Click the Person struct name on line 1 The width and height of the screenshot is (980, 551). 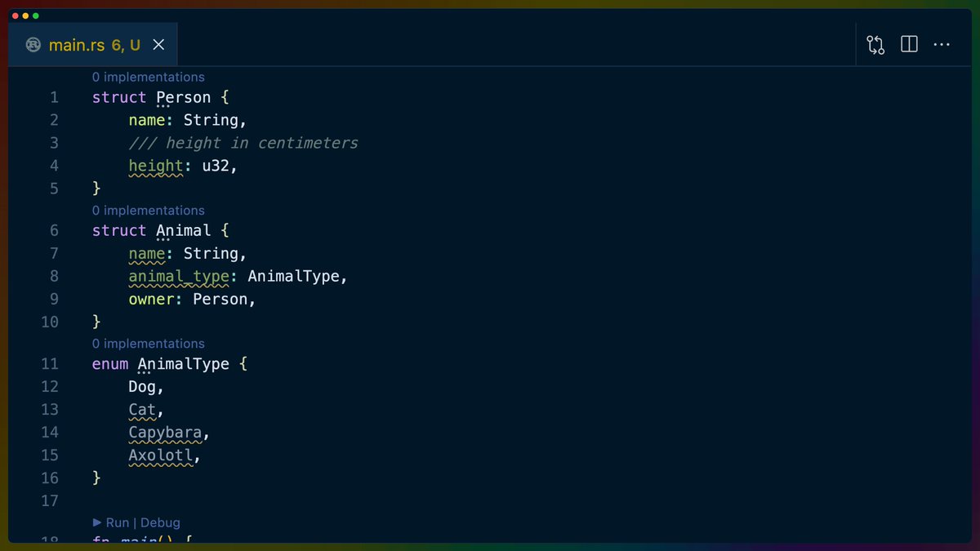[184, 97]
